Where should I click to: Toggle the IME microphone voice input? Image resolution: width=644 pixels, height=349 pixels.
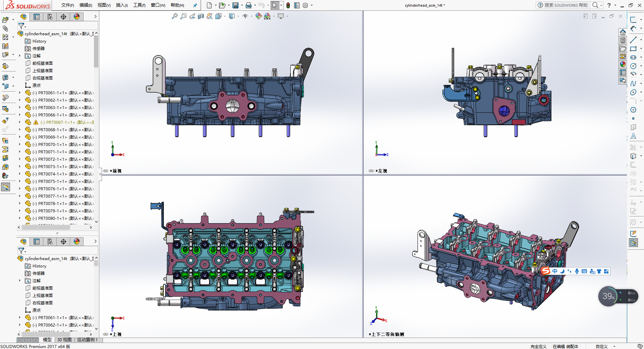pos(577,271)
